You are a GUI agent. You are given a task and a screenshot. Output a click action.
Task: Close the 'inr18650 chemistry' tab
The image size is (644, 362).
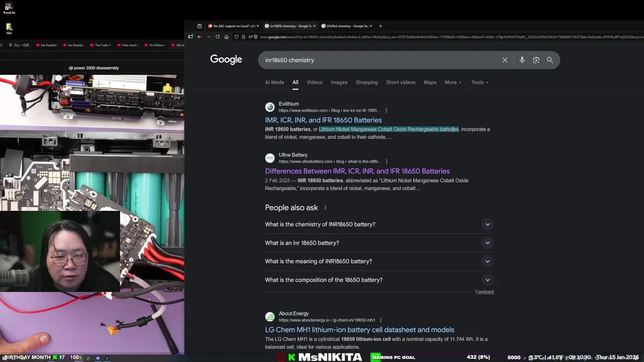click(x=314, y=26)
